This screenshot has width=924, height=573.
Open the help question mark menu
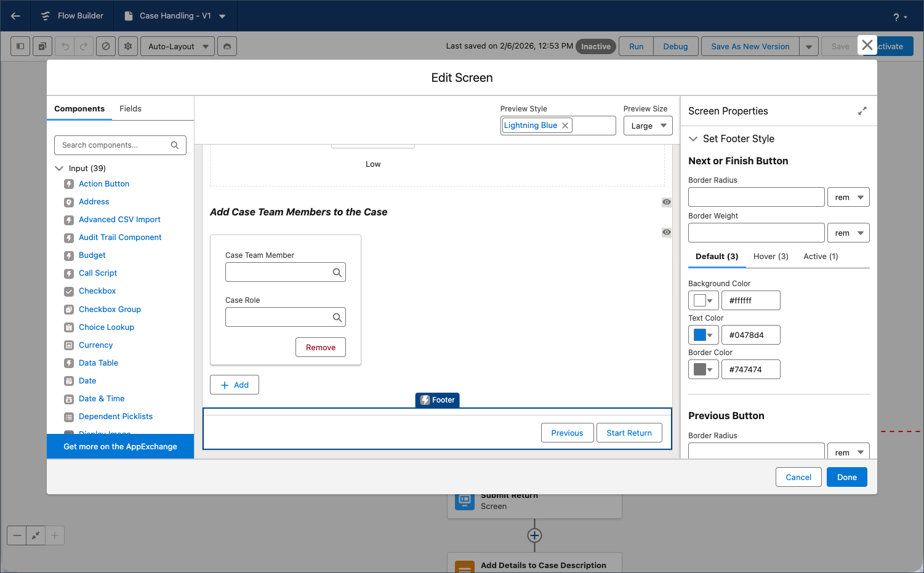899,17
